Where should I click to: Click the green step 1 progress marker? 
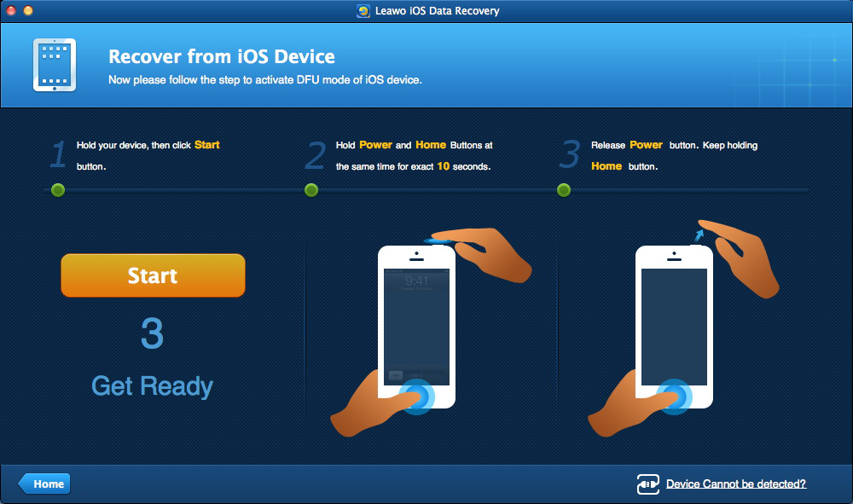pos(58,190)
